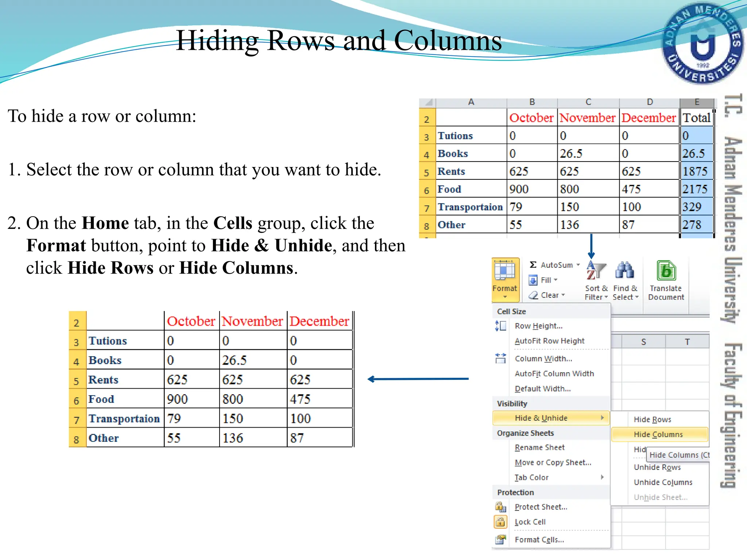Choose Format Cells... menu item

pos(551,540)
